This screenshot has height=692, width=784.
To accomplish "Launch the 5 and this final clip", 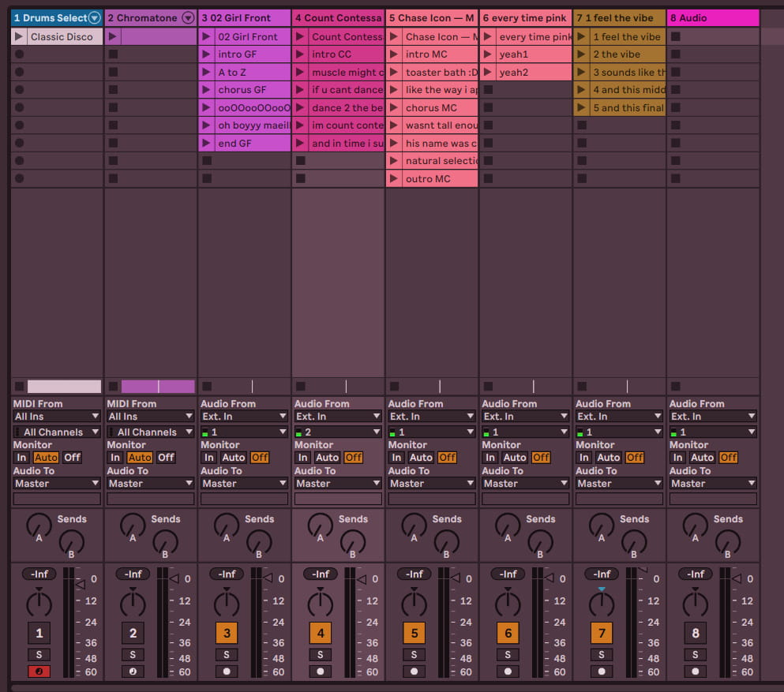I will coord(581,107).
